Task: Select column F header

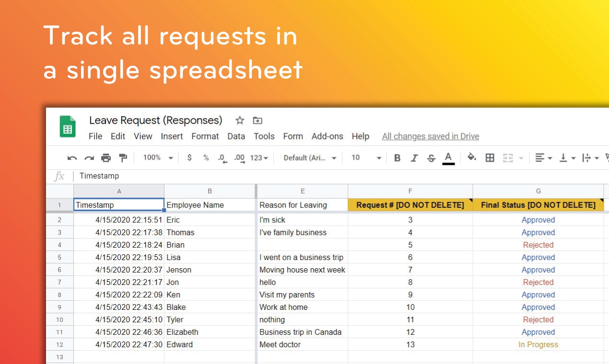Action: click(410, 191)
